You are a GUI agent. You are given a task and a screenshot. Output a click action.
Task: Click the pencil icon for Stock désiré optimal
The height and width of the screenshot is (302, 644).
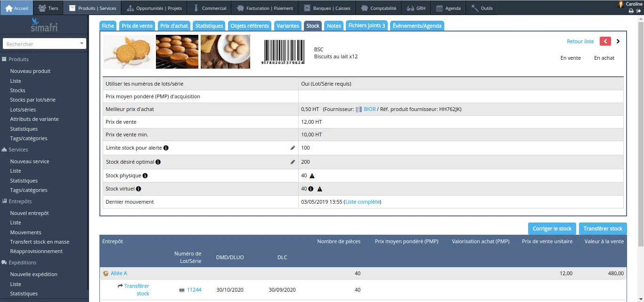[x=293, y=162]
